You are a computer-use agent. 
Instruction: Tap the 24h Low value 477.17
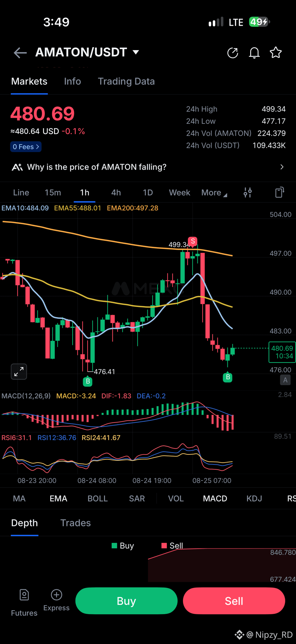point(273,121)
